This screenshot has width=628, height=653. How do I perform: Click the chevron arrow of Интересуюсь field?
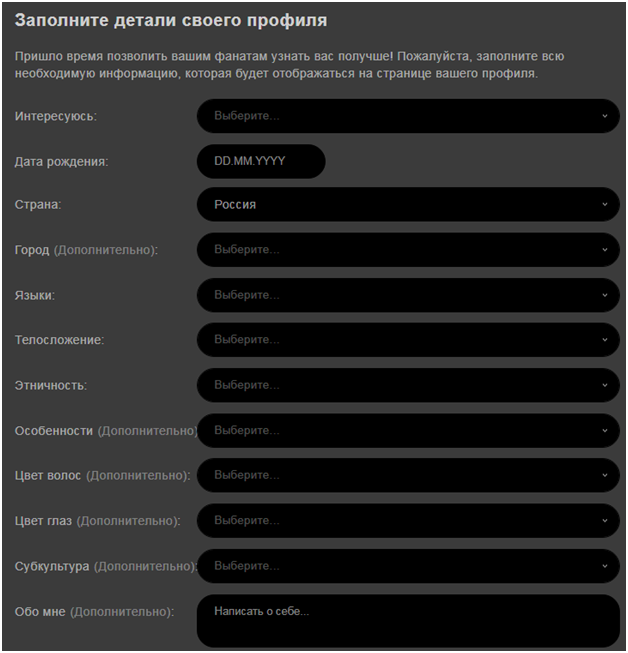point(605,116)
